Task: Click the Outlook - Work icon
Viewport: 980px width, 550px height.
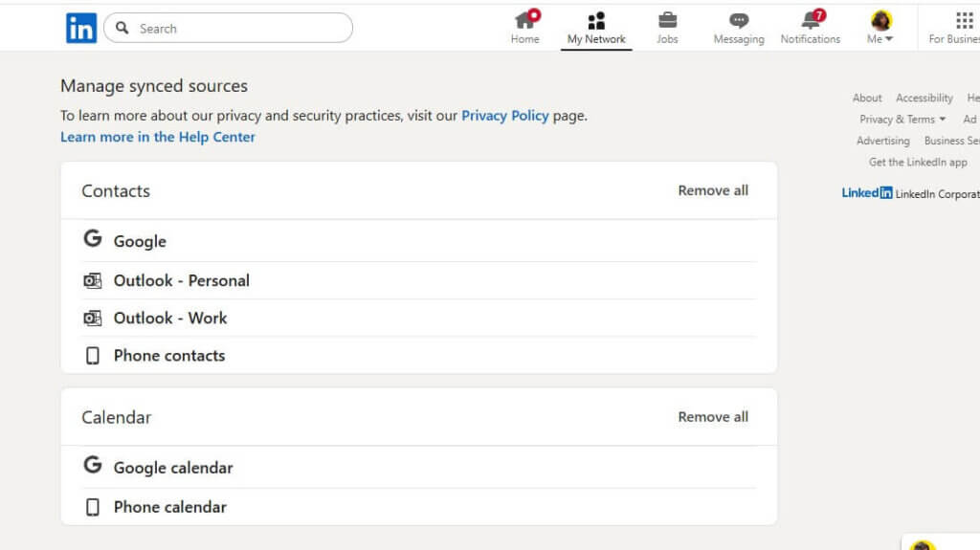Action: 93,319
